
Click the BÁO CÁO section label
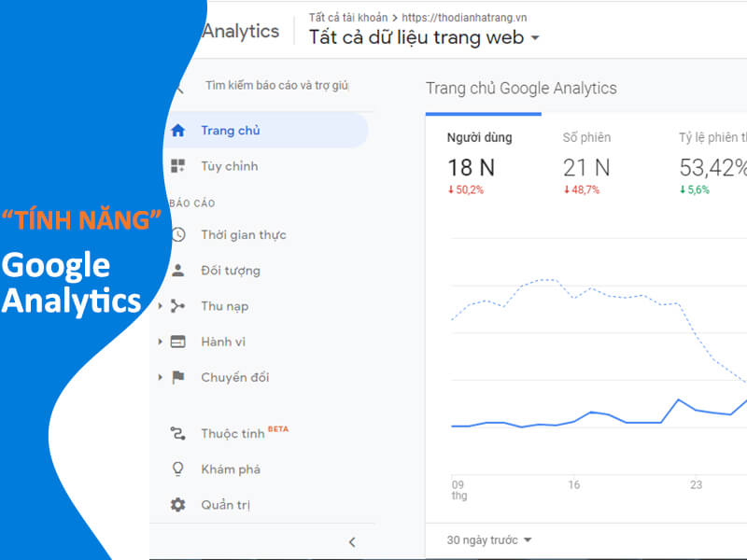coord(192,203)
